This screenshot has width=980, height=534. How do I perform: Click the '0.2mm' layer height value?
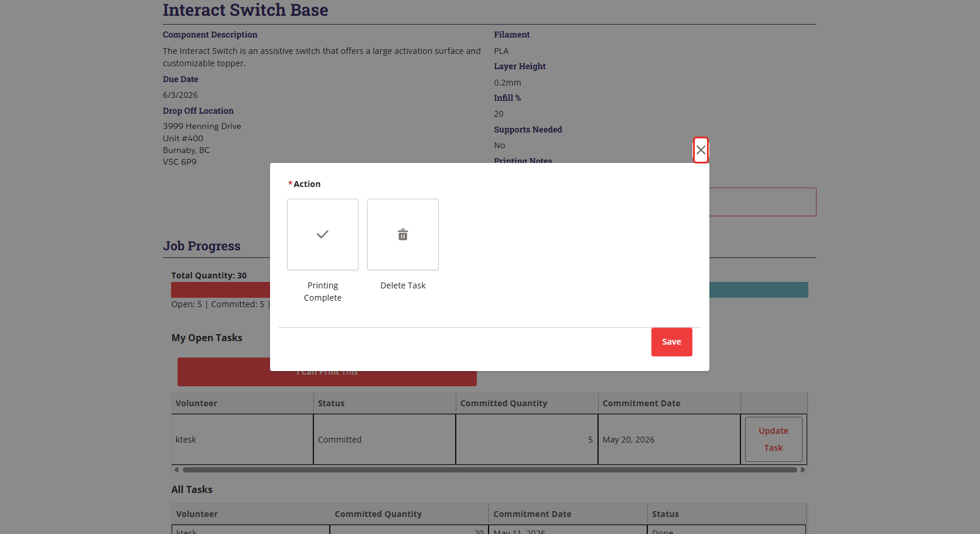507,83
